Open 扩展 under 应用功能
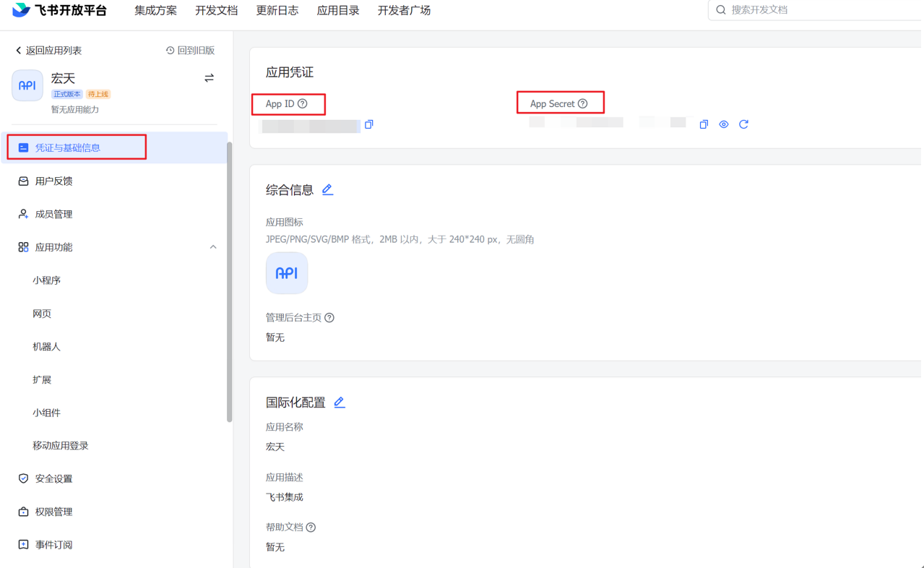Image resolution: width=924 pixels, height=568 pixels. 42,379
